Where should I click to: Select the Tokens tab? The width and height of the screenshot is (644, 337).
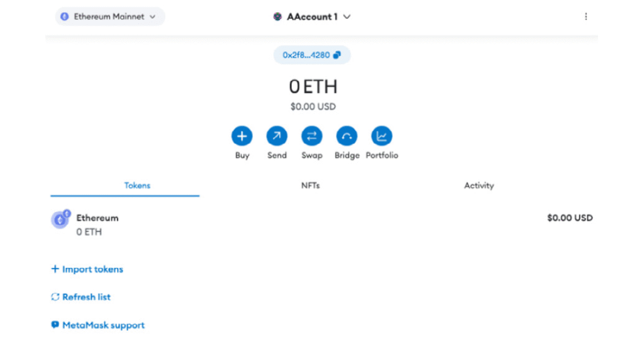point(137,185)
